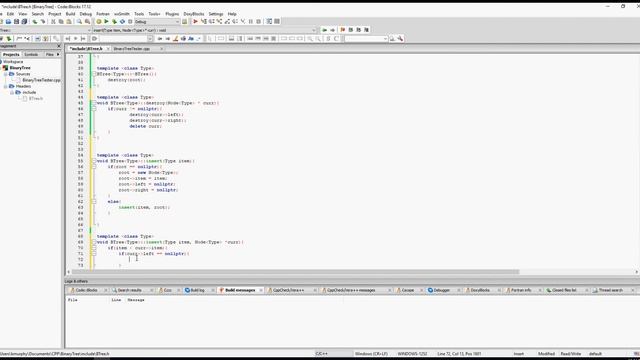Save the current file with the floppy icon
Image resolution: width=640 pixels, height=360 pixels.
(16, 22)
